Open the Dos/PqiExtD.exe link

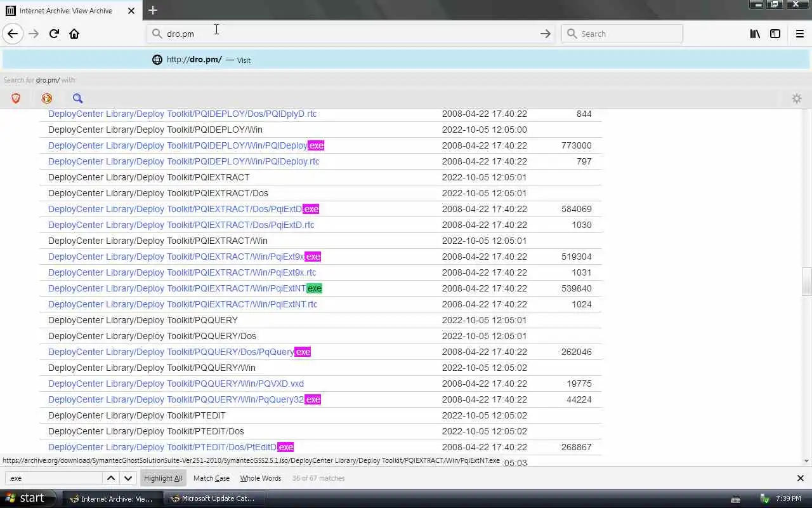point(183,209)
